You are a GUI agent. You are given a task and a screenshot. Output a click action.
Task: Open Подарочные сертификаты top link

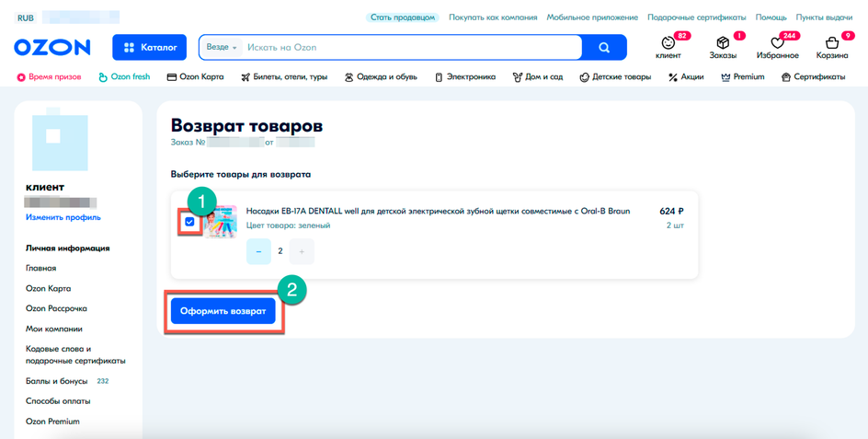click(697, 17)
